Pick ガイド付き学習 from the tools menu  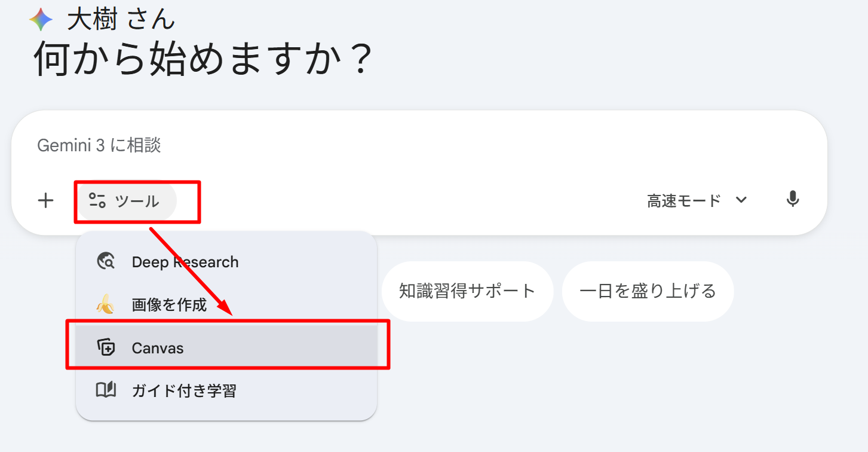[x=184, y=391]
